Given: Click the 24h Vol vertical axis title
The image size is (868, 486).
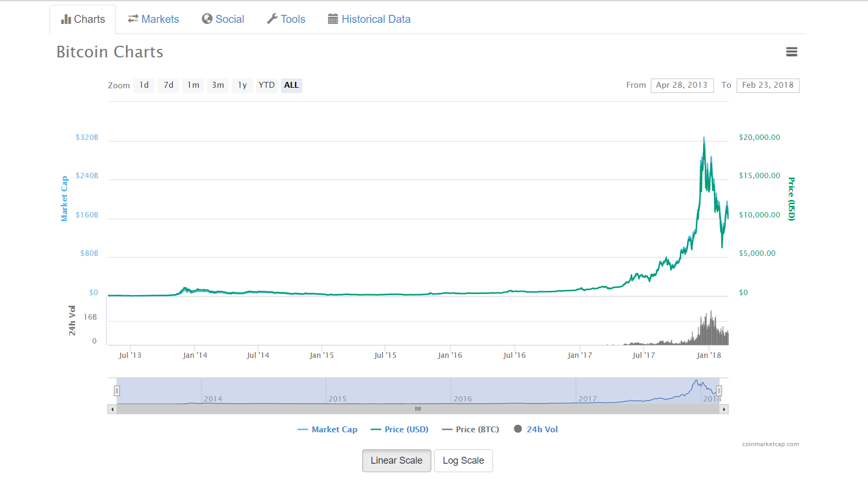Looking at the screenshot, I should pos(72,321).
